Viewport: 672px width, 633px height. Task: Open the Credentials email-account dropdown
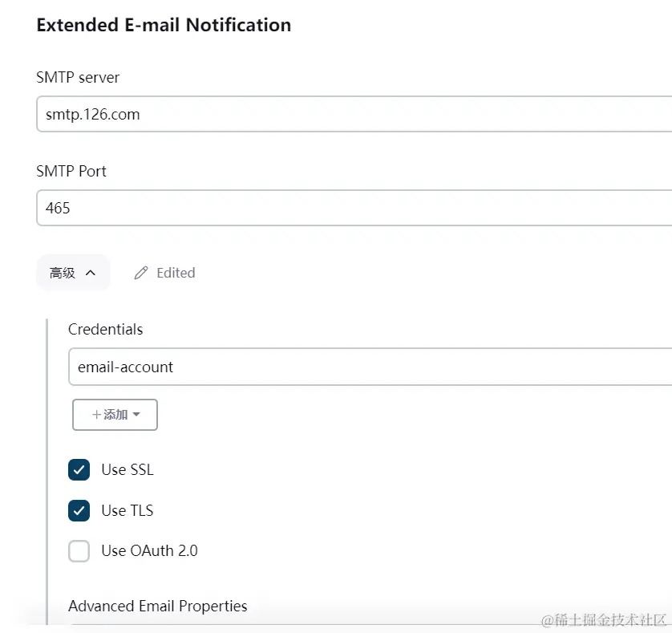(369, 367)
